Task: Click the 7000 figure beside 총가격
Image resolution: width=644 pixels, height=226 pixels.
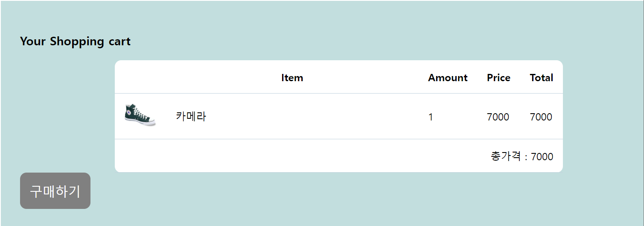Action: coord(542,157)
